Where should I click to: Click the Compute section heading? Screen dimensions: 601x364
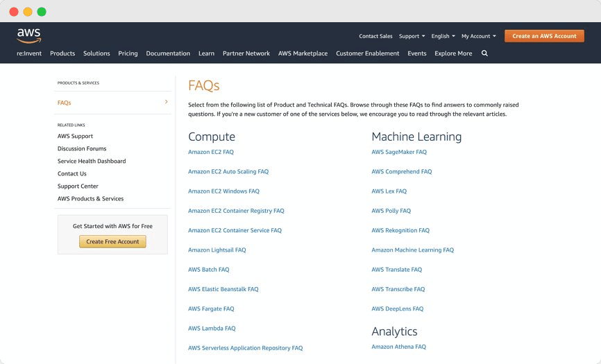[x=212, y=137]
